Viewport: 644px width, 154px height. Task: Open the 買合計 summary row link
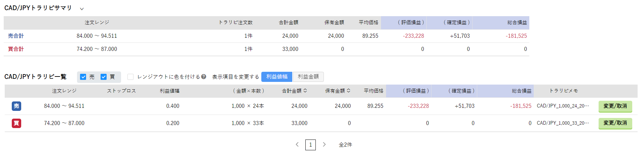click(x=16, y=49)
